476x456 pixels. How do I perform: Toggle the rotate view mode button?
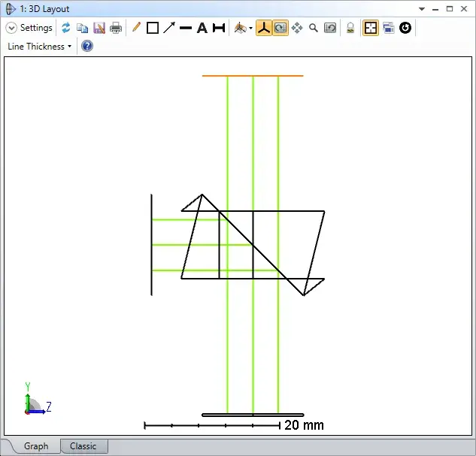pos(280,28)
